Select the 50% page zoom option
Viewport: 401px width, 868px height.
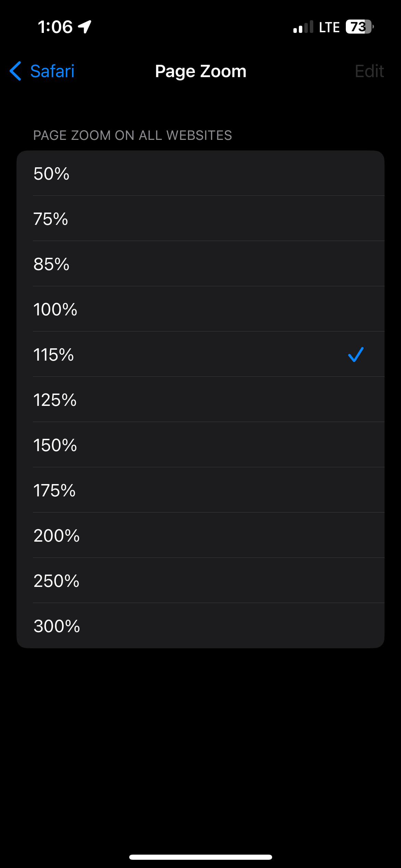tap(200, 173)
